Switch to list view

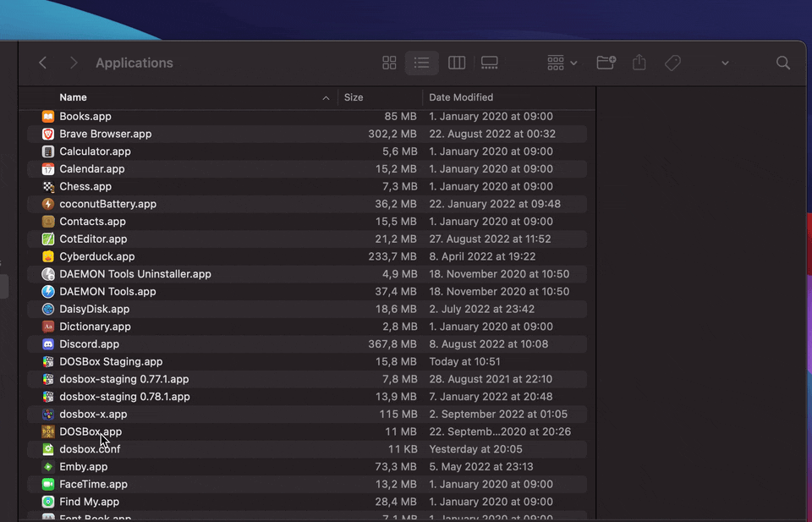click(x=422, y=63)
